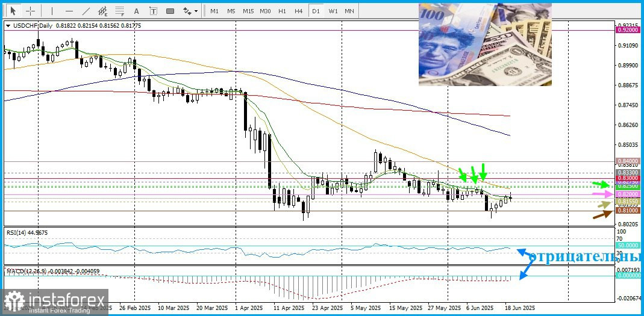The image size is (644, 316).
Task: Click the 6 Jun 2025 date label
Action: pyautogui.click(x=480, y=308)
